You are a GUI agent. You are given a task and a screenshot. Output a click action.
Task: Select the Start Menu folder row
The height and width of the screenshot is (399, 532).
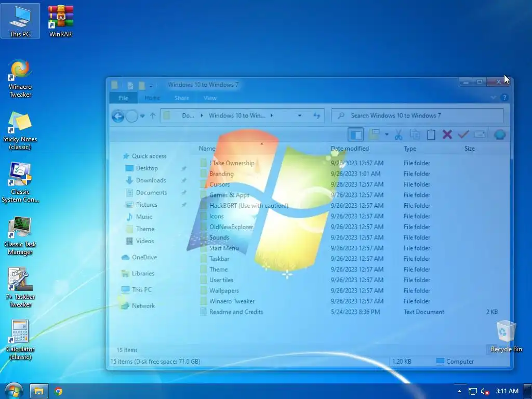[x=350, y=248]
